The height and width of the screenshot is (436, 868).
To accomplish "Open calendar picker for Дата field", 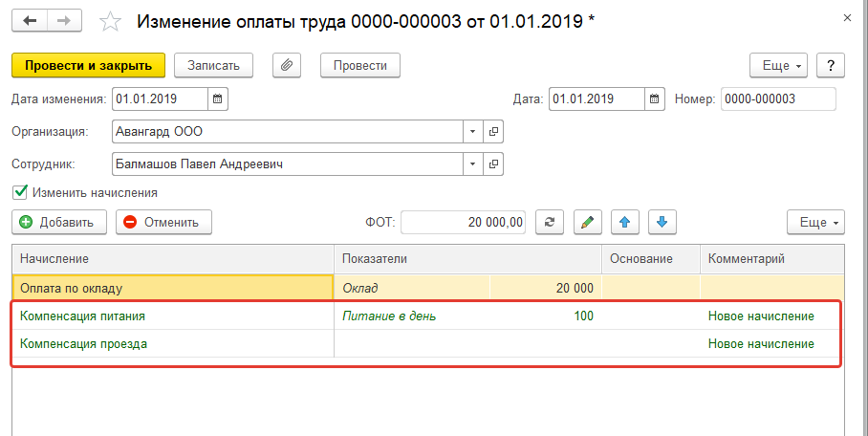I will [x=654, y=98].
